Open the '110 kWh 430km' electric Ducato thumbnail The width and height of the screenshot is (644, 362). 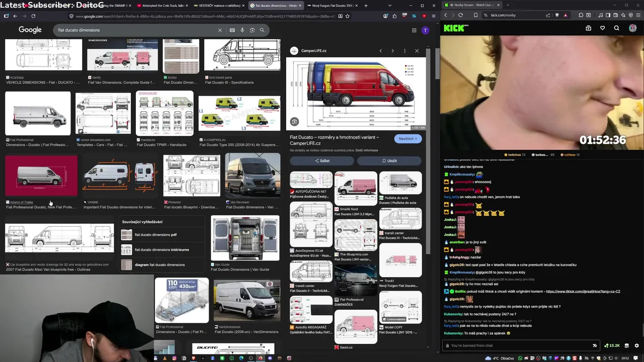[x=182, y=300]
